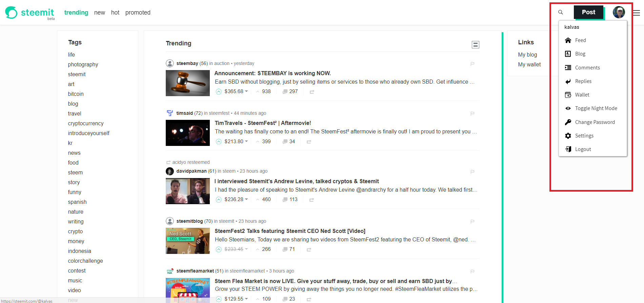The height and width of the screenshot is (303, 644).
Task: Switch to the hot tab
Action: tap(115, 13)
